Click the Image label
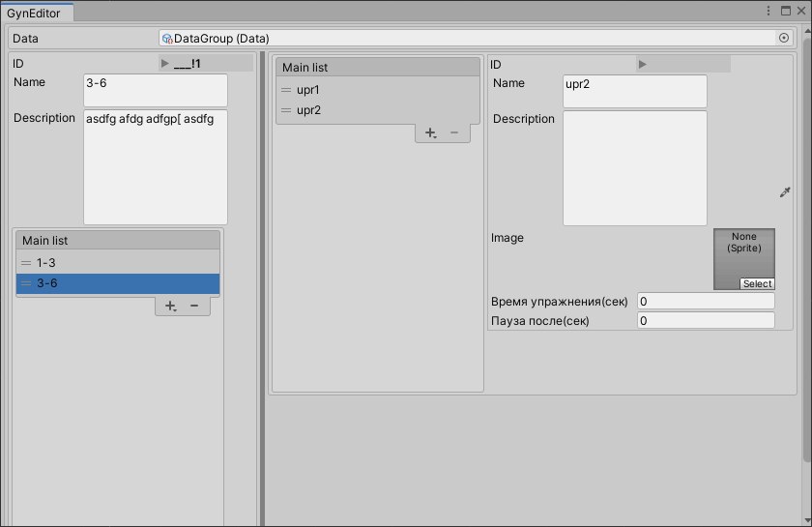Screen dimensions: 812x527 [507, 238]
